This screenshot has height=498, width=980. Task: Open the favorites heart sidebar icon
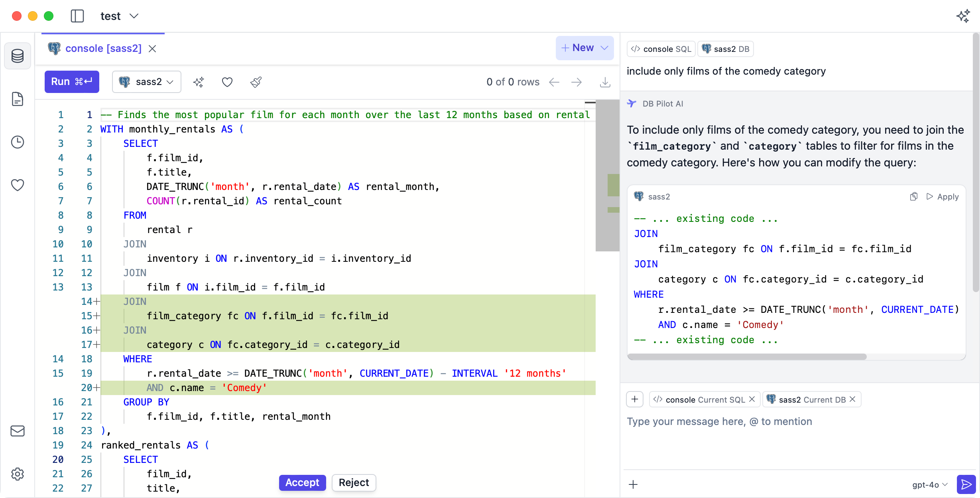18,185
